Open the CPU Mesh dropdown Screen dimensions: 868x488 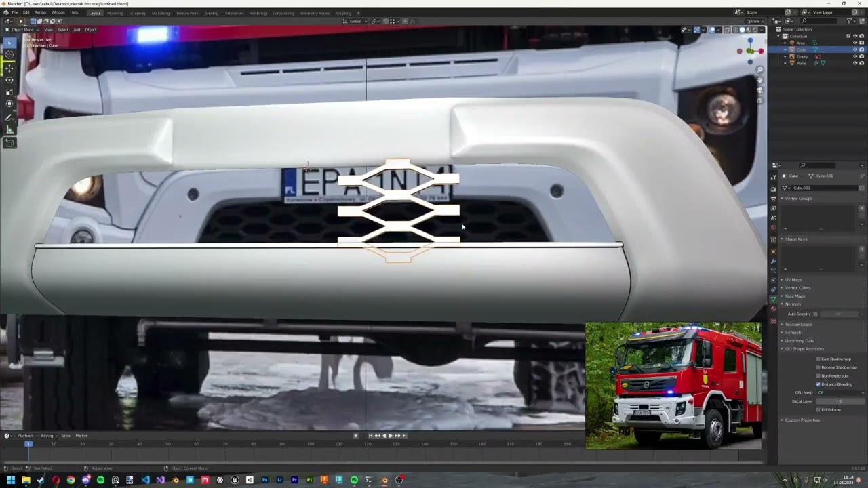pyautogui.click(x=840, y=392)
